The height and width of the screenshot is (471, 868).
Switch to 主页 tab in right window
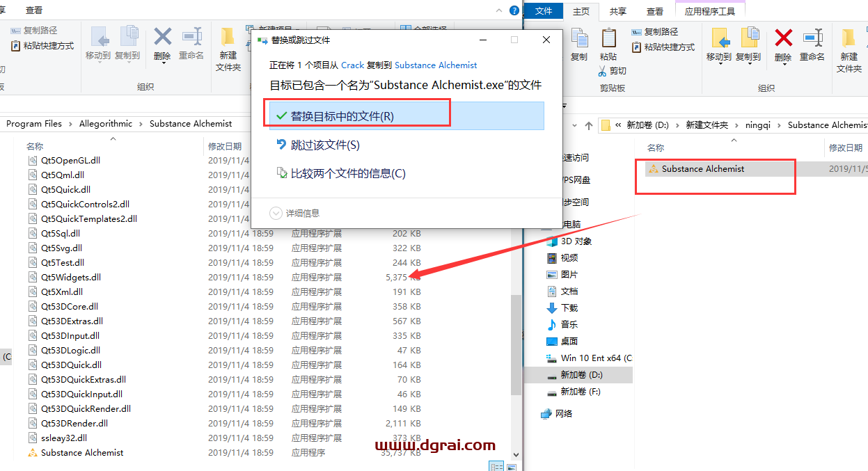coord(581,10)
